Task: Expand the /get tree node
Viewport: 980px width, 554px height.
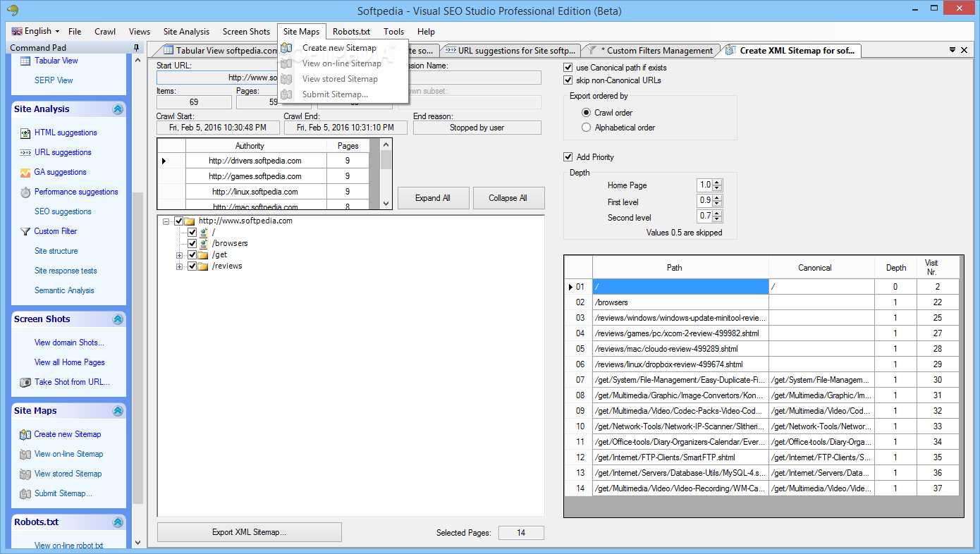Action: pyautogui.click(x=179, y=254)
